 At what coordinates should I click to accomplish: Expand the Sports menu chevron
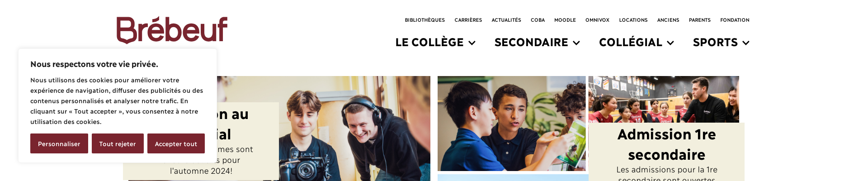point(746,43)
